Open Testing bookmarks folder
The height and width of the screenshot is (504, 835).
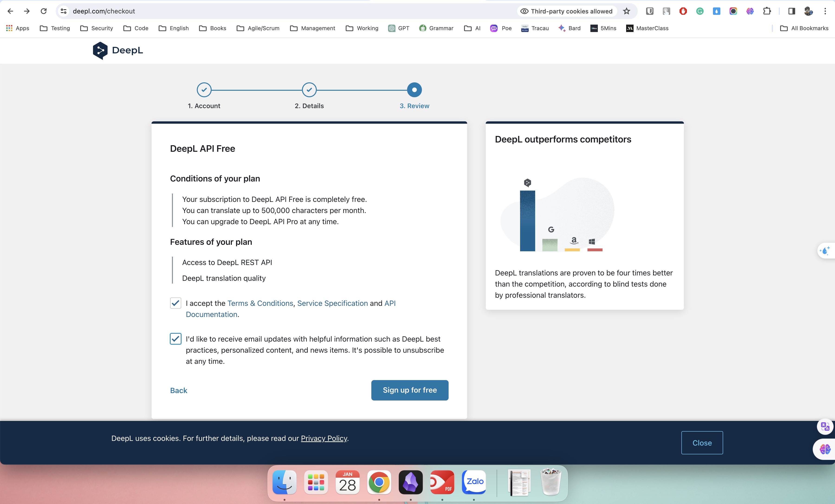tap(55, 28)
